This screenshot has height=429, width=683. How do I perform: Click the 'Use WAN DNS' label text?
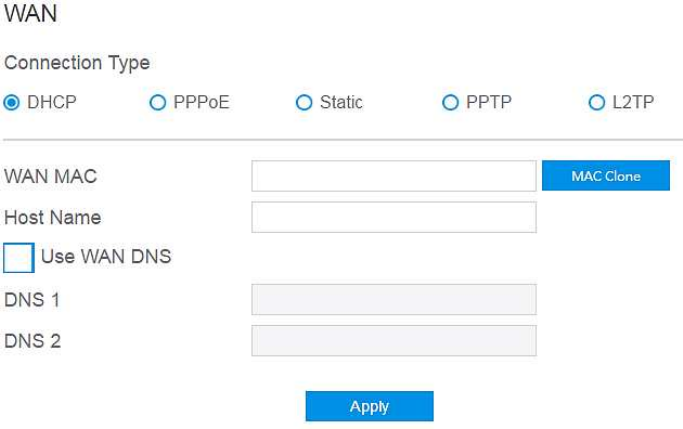pyautogui.click(x=106, y=257)
